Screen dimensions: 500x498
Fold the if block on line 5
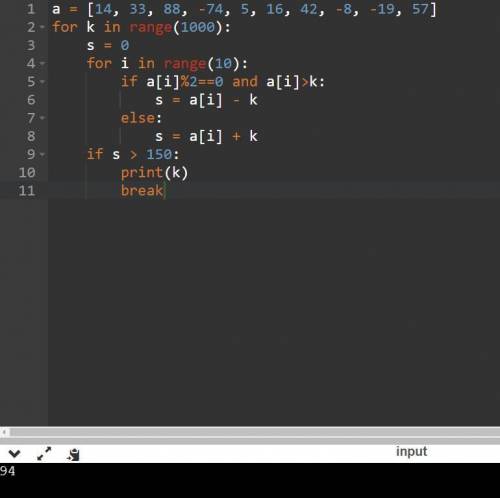(42, 82)
